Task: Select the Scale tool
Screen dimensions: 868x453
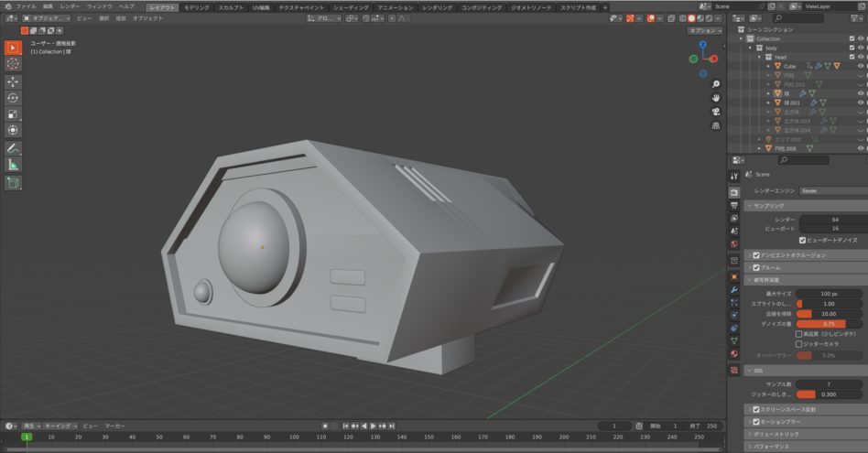Action: click(13, 114)
